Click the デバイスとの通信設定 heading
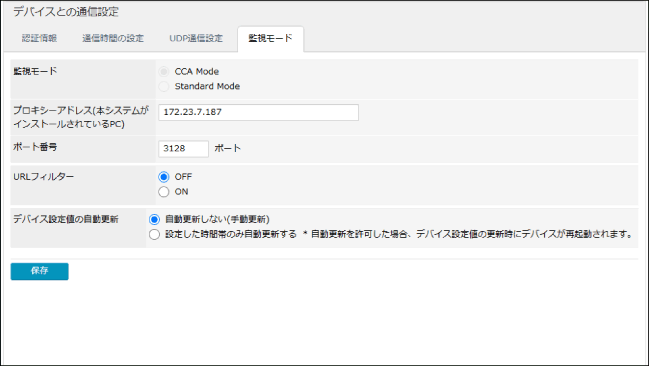This screenshot has height=366, width=649. point(66,12)
